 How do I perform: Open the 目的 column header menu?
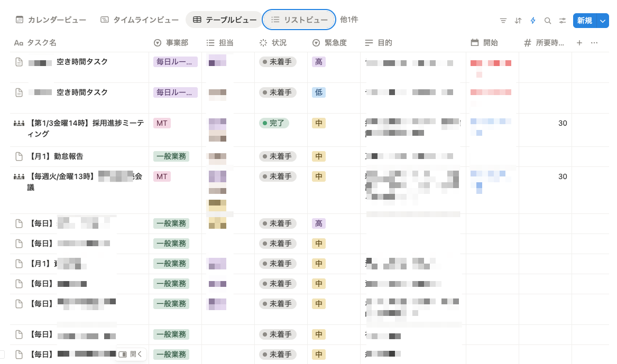(413, 42)
